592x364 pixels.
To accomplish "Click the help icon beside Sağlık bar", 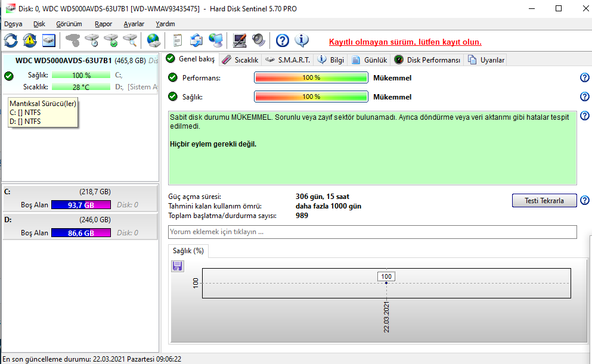I will [584, 97].
